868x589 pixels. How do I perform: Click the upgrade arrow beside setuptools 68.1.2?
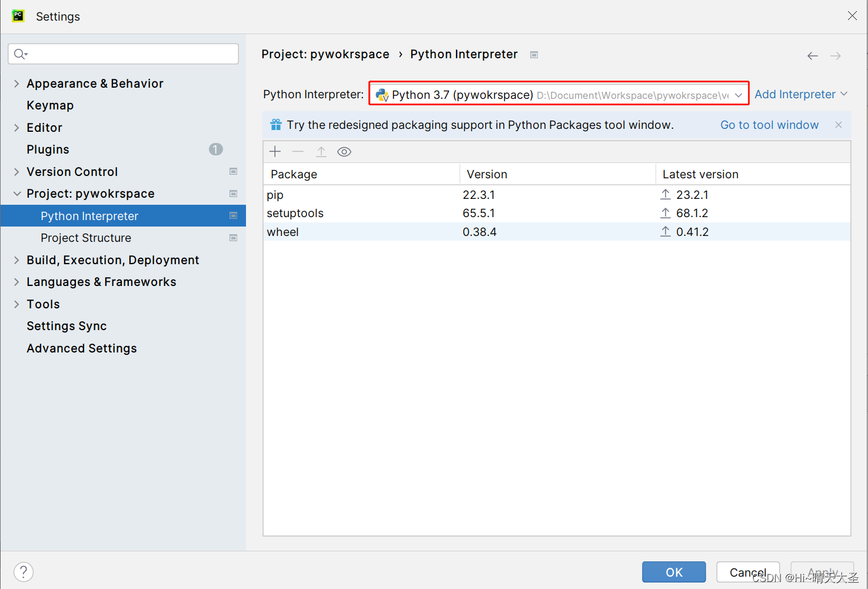[x=666, y=213]
